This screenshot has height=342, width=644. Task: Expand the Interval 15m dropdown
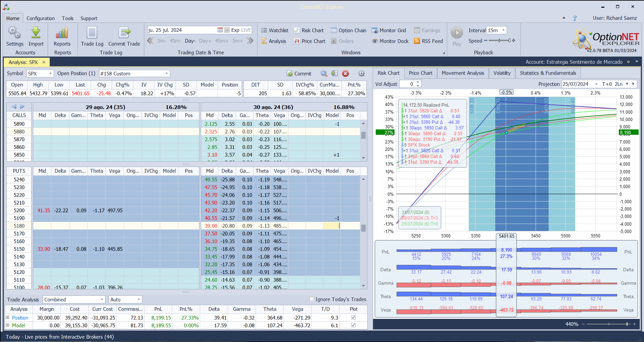point(503,31)
